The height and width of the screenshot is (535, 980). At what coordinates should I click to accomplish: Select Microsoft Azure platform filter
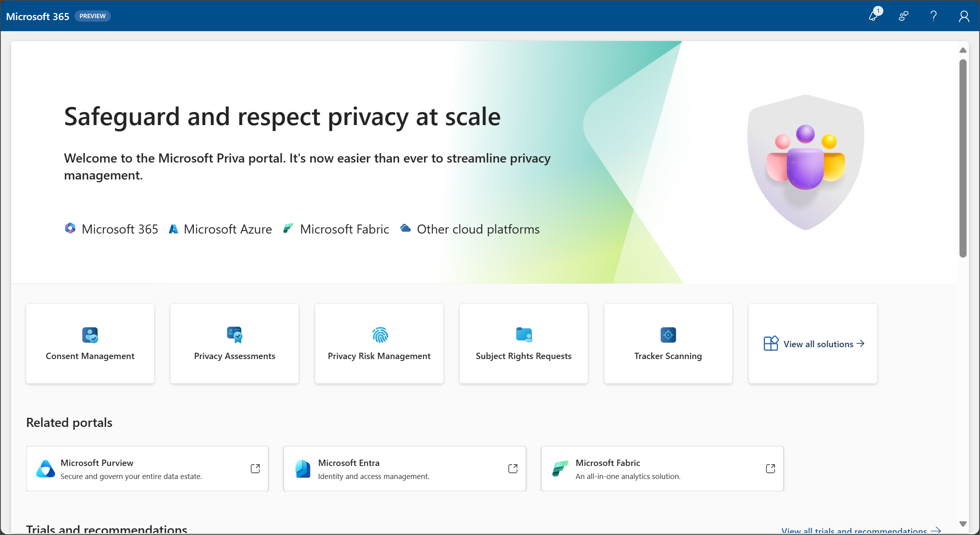click(x=221, y=228)
